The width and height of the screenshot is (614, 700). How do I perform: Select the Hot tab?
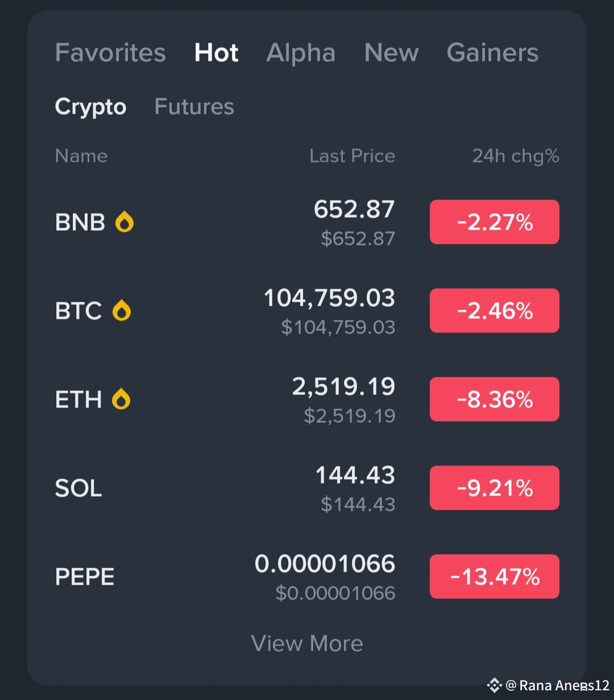[x=216, y=53]
